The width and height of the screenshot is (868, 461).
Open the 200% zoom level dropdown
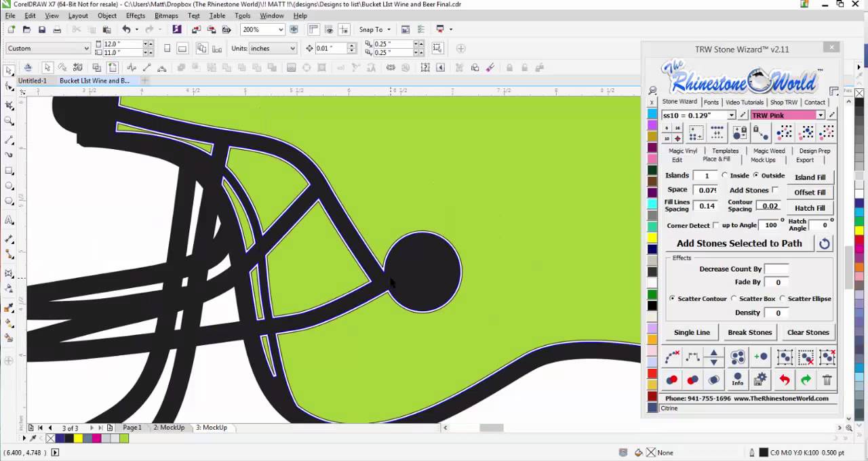pos(281,29)
